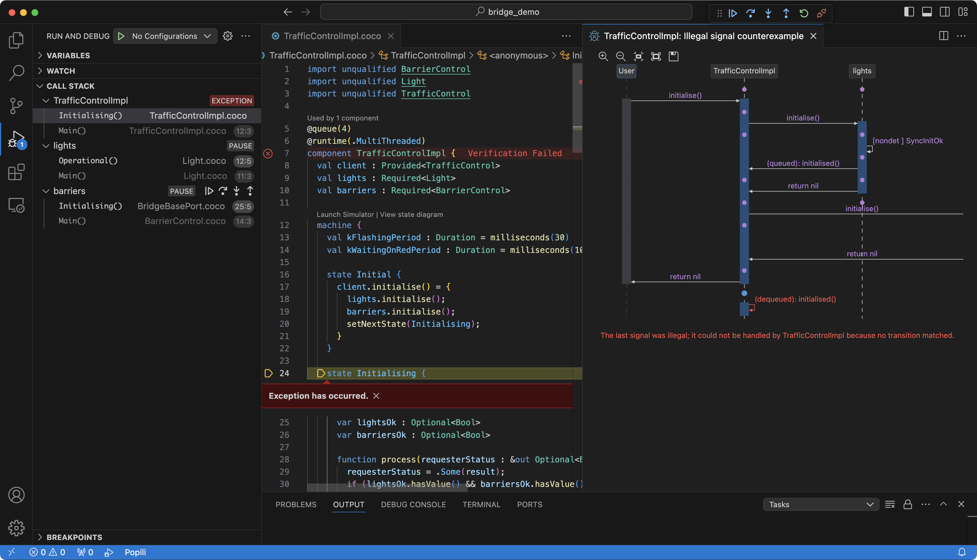Save the counterexample diagram
The width and height of the screenshot is (977, 560).
click(674, 57)
